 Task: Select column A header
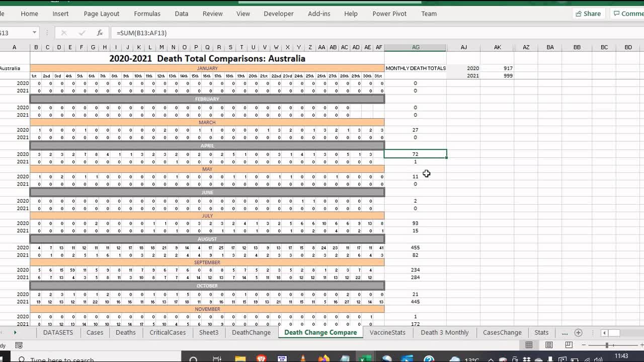pos(15,47)
